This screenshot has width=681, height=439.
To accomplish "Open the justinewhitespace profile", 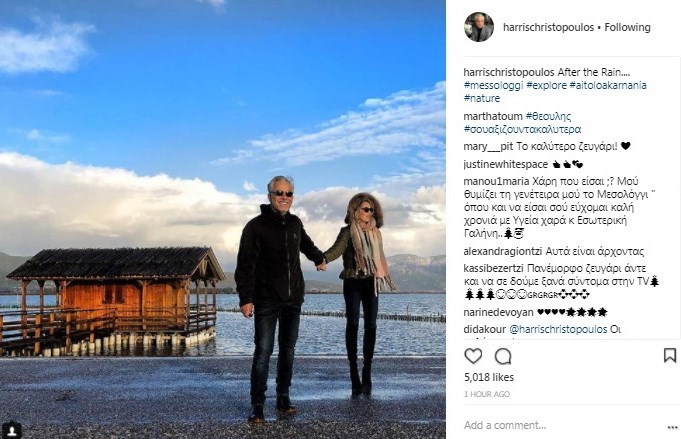I will click(x=506, y=164).
